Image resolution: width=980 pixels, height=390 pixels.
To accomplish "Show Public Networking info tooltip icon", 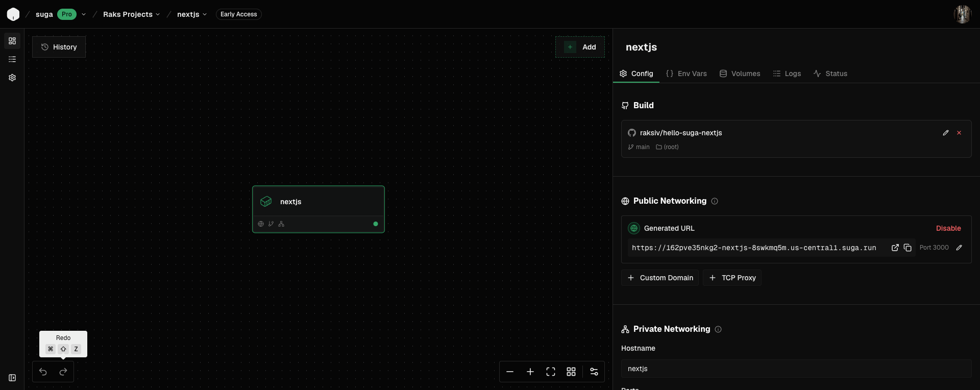I will (x=715, y=201).
